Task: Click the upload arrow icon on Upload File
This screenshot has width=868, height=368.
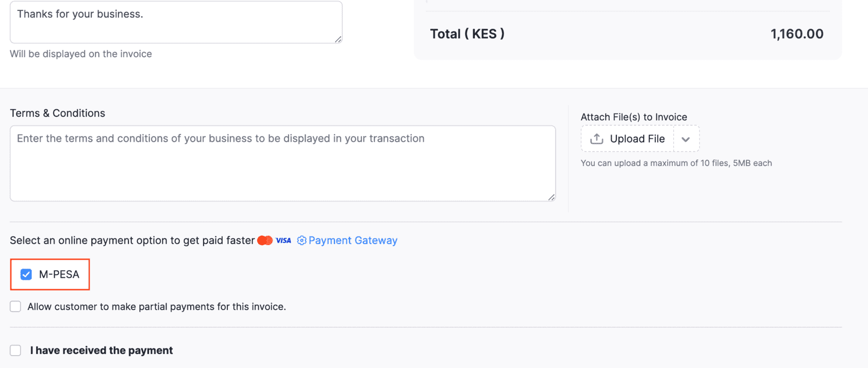Action: click(x=596, y=138)
